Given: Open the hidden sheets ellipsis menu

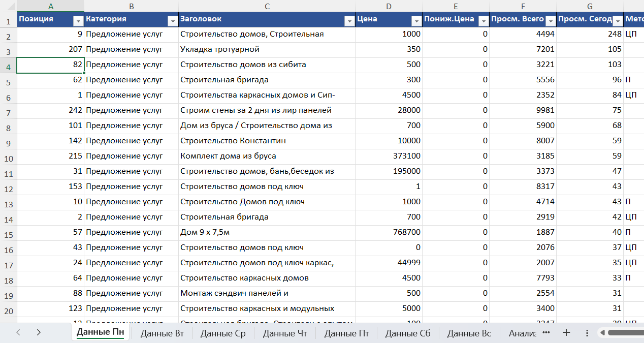Looking at the screenshot, I should point(546,332).
